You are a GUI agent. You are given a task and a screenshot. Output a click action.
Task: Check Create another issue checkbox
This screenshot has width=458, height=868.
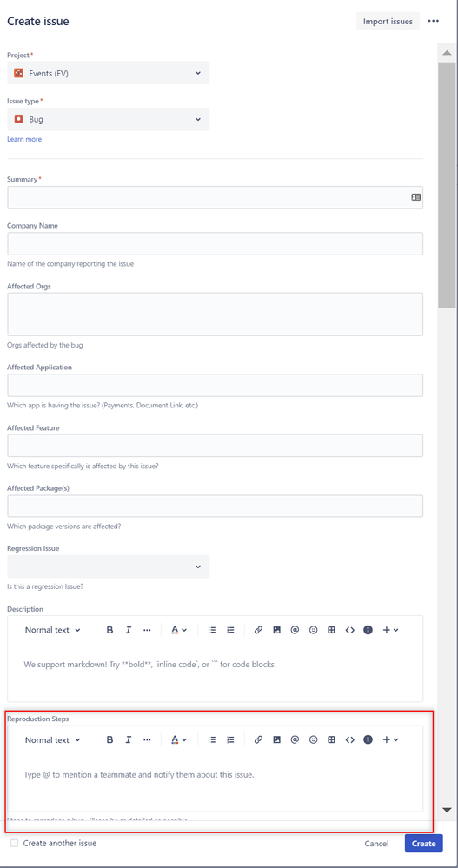[15, 843]
